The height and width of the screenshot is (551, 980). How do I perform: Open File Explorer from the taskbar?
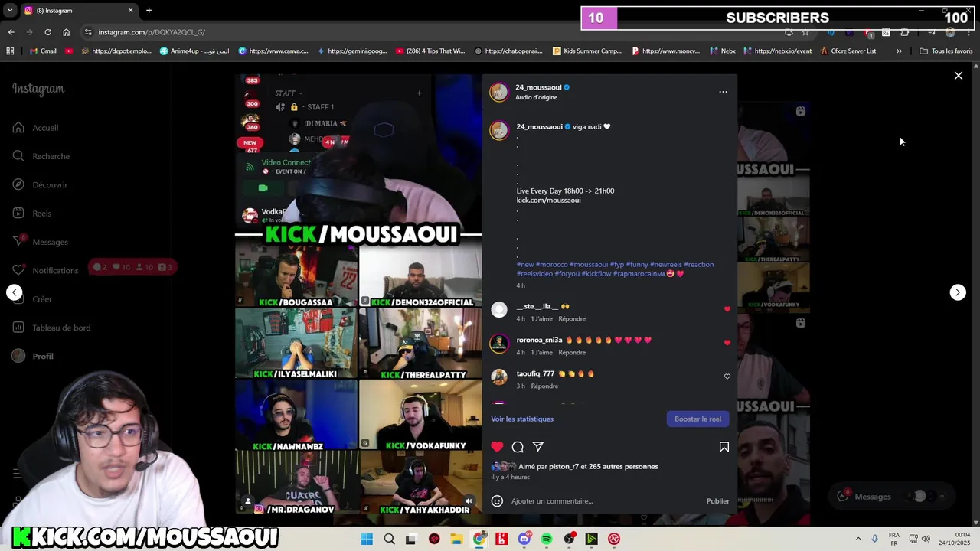point(456,540)
